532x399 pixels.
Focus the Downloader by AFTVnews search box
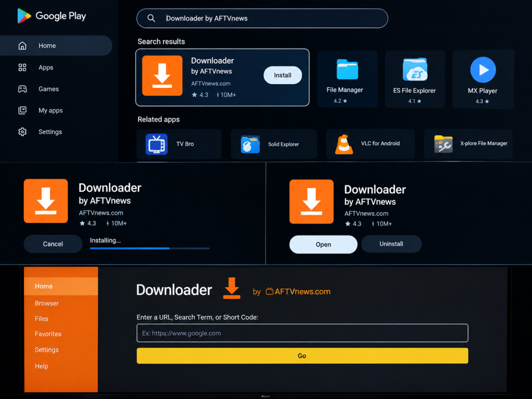[x=262, y=18]
